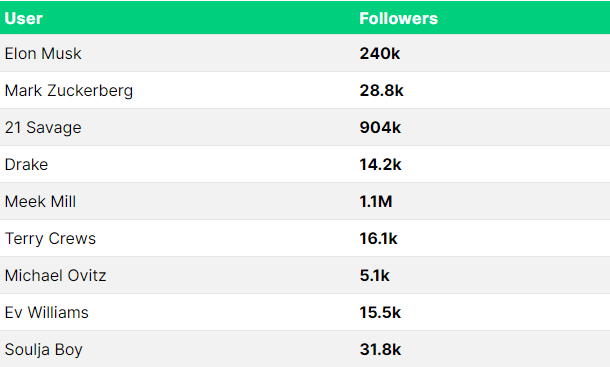Click the 14.2k followers value
This screenshot has height=367, width=610.
tap(380, 164)
